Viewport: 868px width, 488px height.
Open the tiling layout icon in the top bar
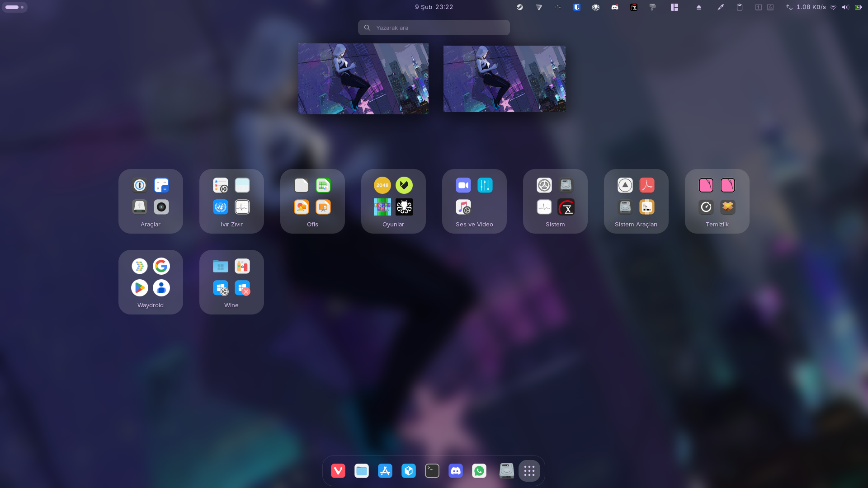[x=675, y=7]
